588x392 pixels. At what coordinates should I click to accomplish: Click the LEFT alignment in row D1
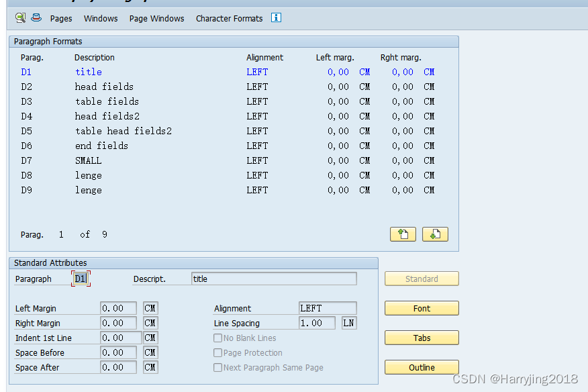coord(257,72)
